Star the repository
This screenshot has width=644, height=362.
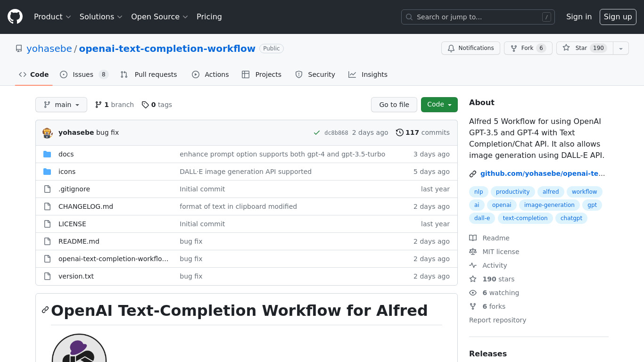click(x=585, y=48)
